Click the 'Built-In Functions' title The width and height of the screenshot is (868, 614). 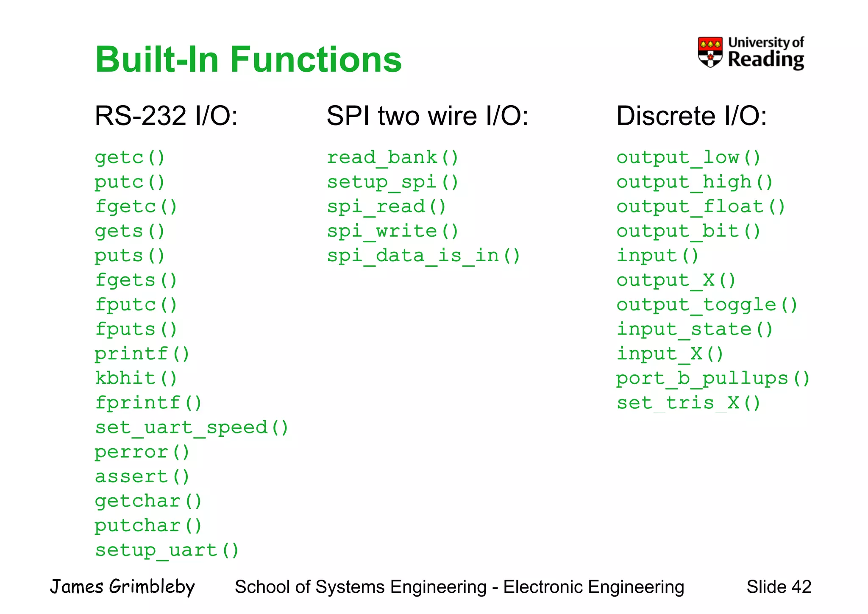pyautogui.click(x=248, y=59)
